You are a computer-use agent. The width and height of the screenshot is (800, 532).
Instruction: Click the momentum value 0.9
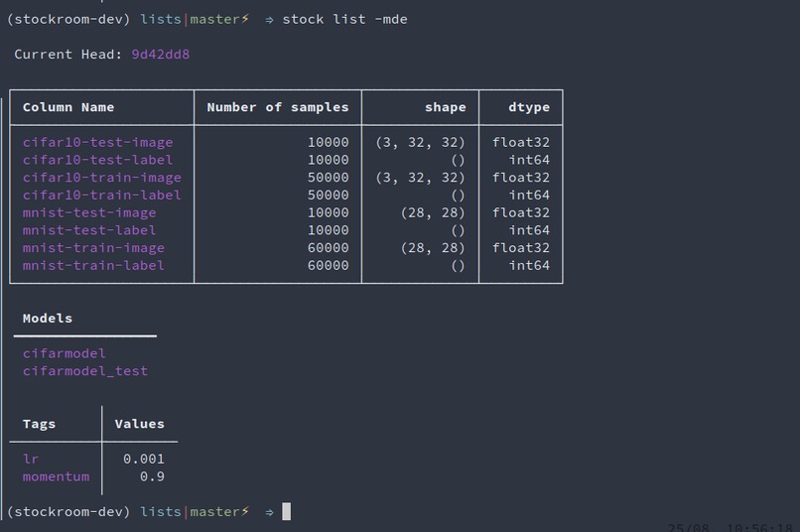click(x=153, y=476)
